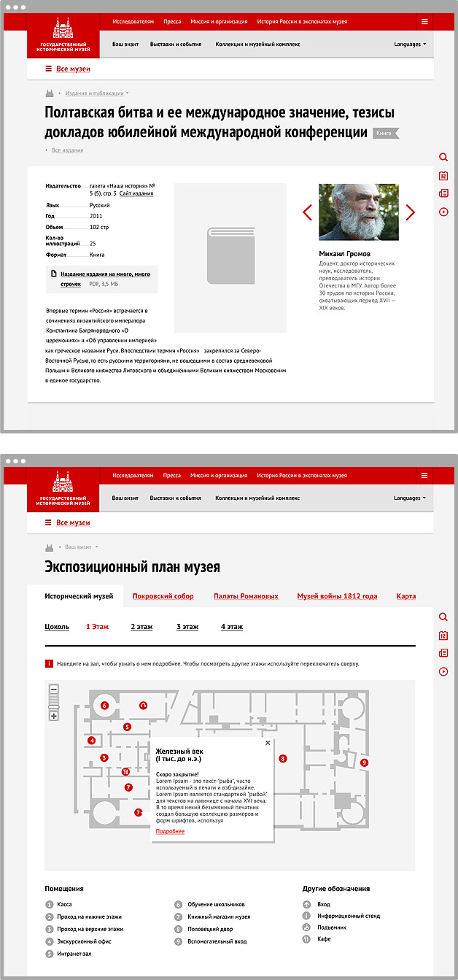
Task: Click video play icon in publication page sidebar
Action: (x=443, y=212)
